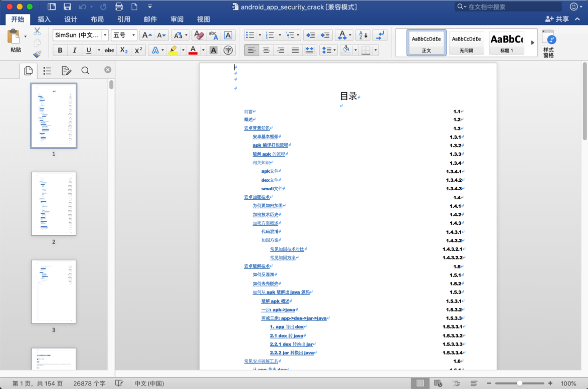Apply yellow highlight color
This screenshot has height=389, width=588.
point(173,50)
